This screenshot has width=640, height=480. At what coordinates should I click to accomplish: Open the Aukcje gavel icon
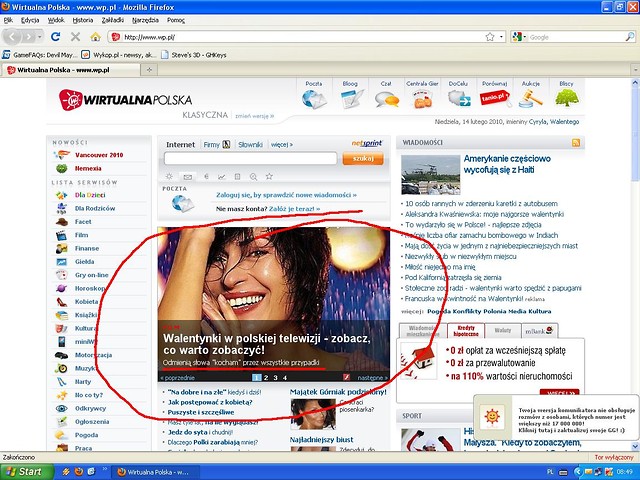[531, 98]
